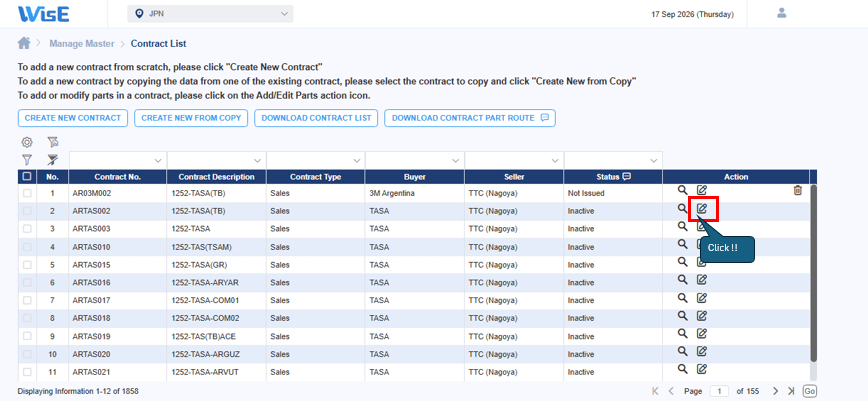868x404 pixels.
Task: Check the ARTAS016 row checkbox
Action: point(27,282)
